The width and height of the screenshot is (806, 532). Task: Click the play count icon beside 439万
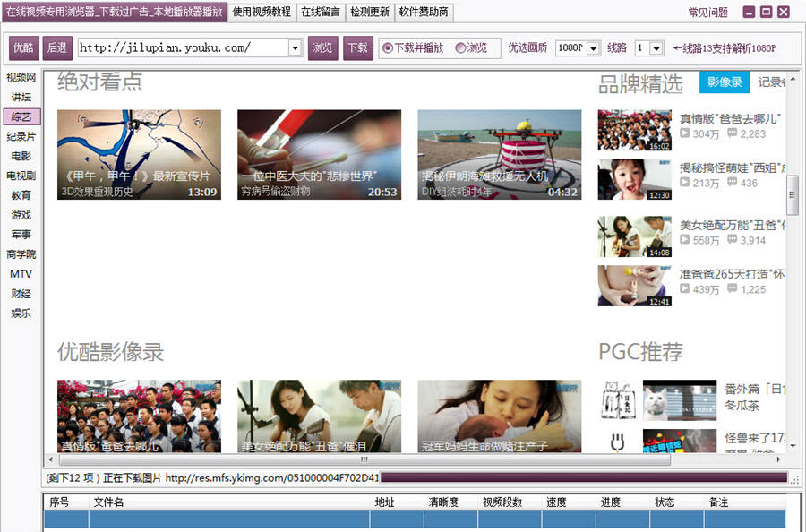pos(685,289)
